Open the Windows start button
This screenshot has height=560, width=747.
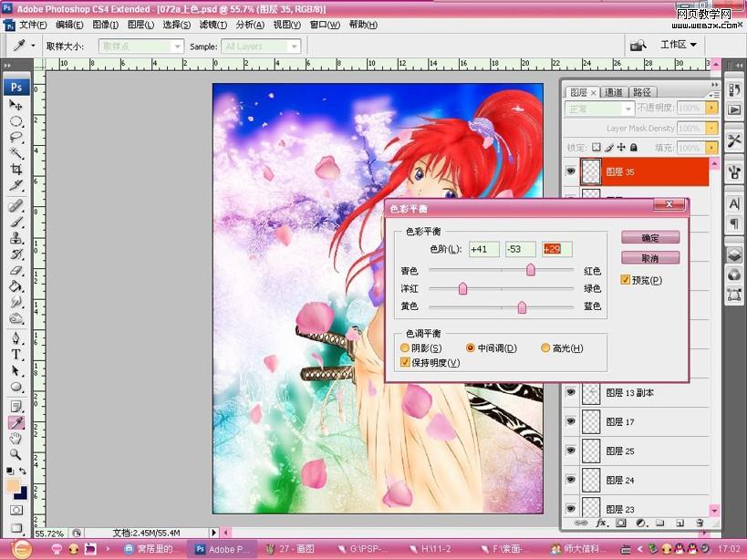click(20, 549)
